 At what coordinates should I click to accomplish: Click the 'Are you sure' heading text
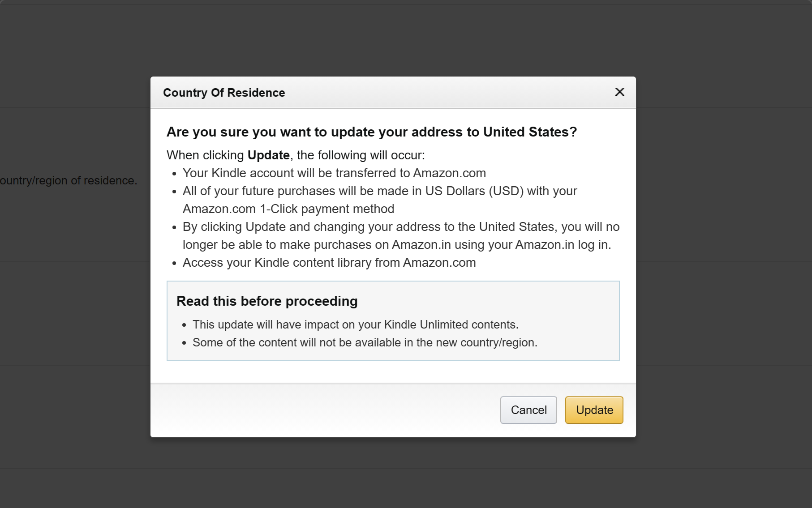(x=372, y=132)
